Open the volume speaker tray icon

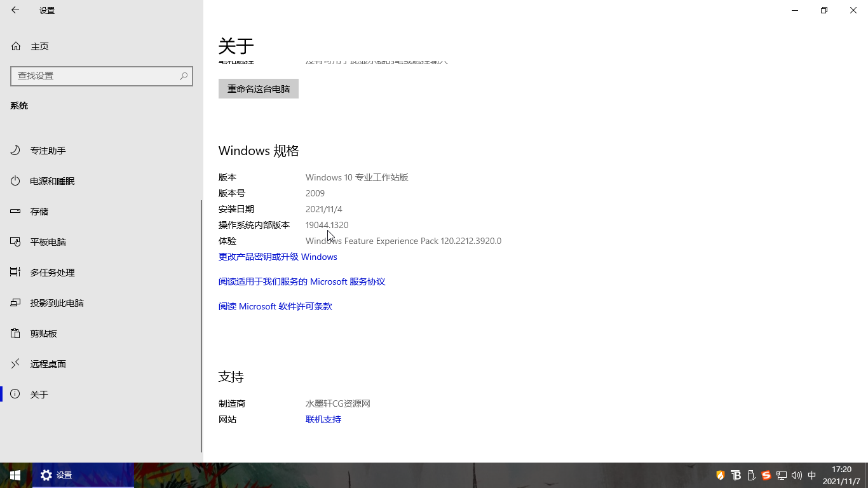tap(797, 475)
